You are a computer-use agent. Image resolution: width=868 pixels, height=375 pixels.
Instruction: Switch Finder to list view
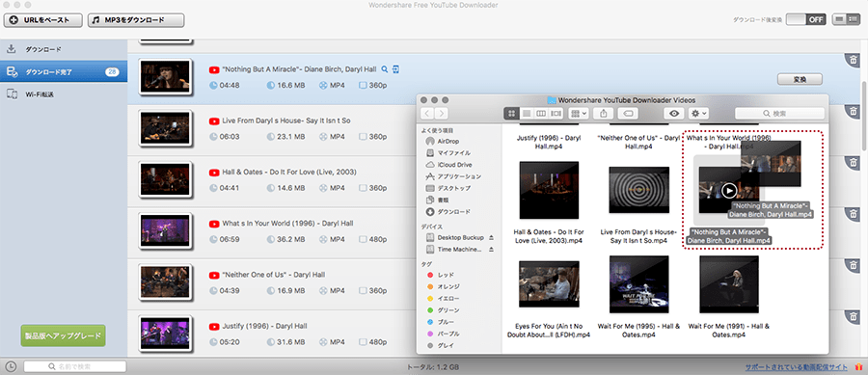(x=527, y=114)
